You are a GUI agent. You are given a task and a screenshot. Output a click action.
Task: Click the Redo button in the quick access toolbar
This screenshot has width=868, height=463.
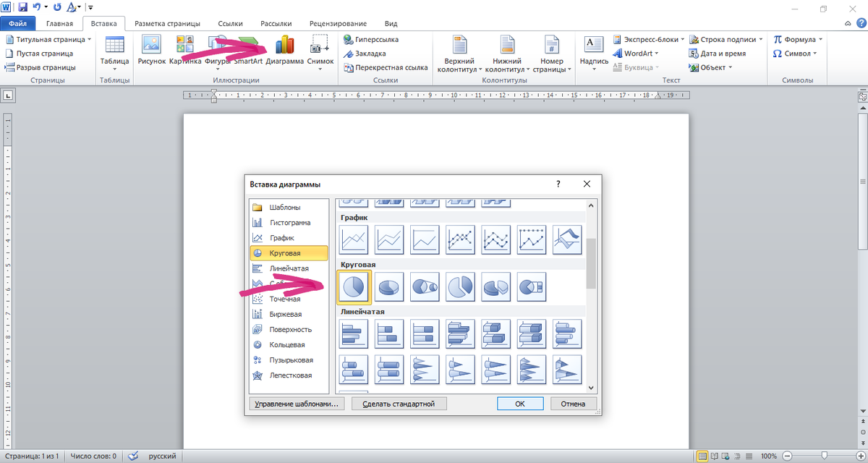(x=57, y=7)
